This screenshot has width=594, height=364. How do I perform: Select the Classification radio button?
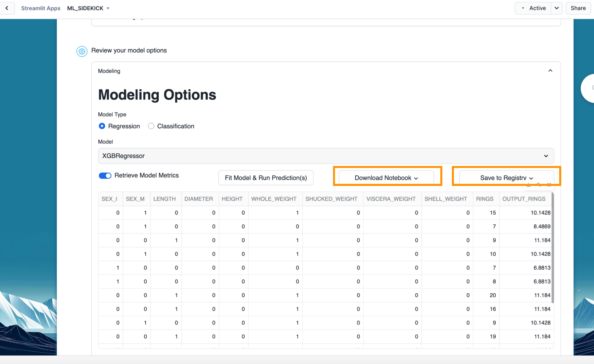click(151, 126)
